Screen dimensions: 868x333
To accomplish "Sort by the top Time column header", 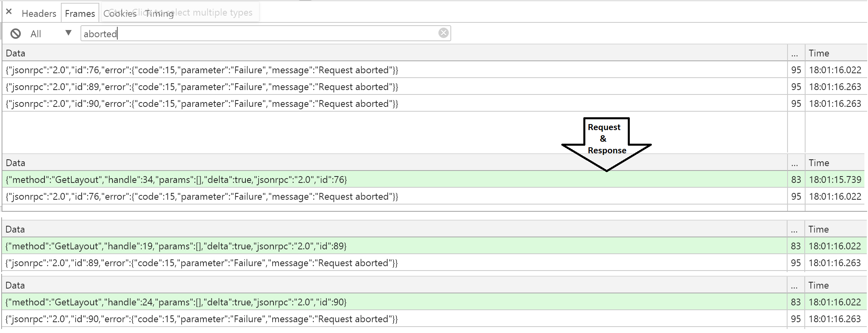I will tap(836, 53).
